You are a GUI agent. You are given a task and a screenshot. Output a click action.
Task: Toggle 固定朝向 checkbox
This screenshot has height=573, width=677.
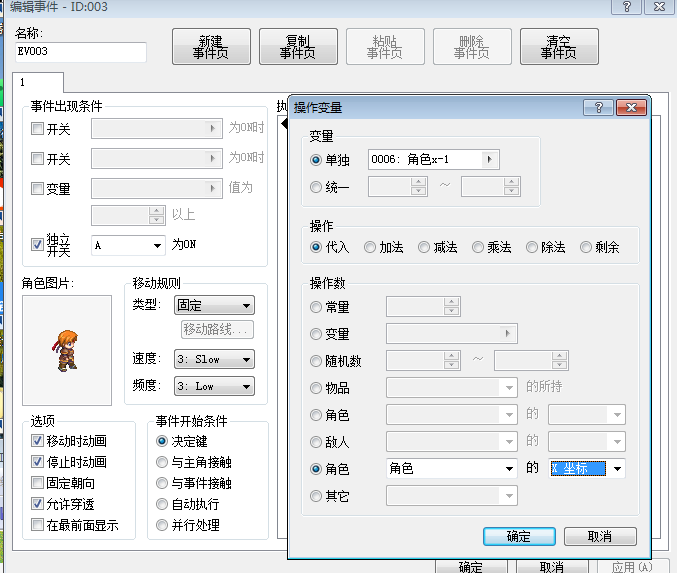(38, 483)
